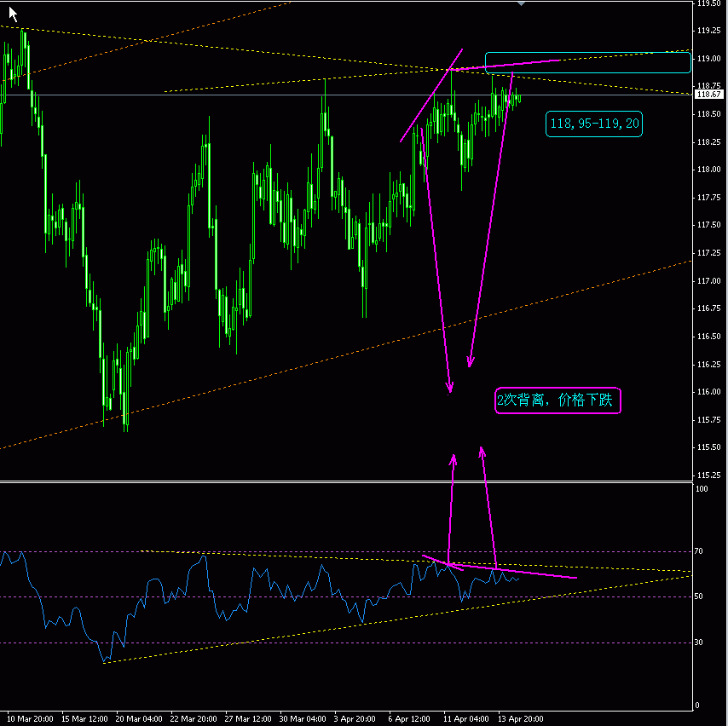Select the "10 Mar 20:00" timestamp on the time axis
The height and width of the screenshot is (726, 728).
click(32, 718)
